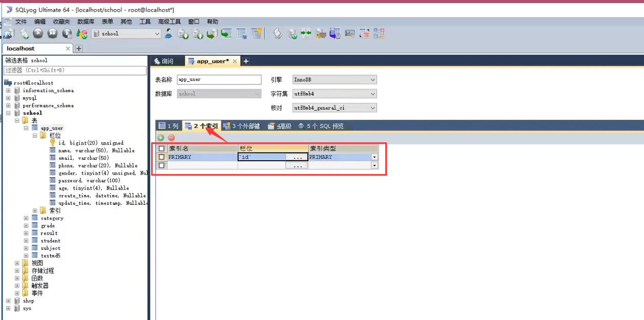Click the brown migration toolbar icon
Viewport: 644px width, 320px height.
pyautogui.click(x=321, y=34)
